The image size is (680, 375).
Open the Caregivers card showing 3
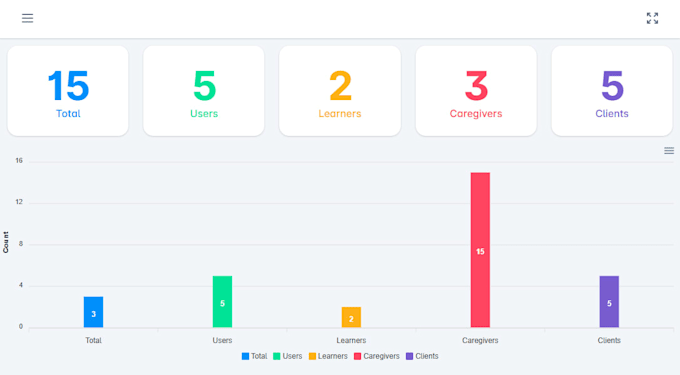[x=476, y=91]
